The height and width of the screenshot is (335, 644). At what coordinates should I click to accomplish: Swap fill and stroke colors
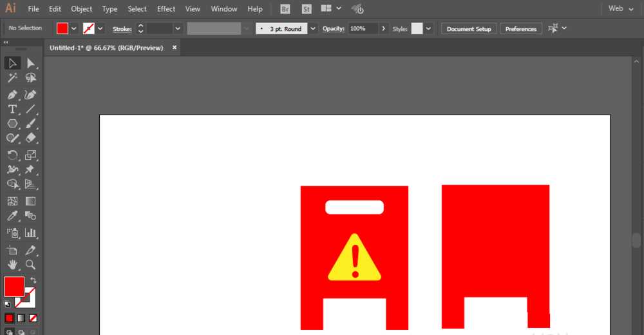(33, 281)
